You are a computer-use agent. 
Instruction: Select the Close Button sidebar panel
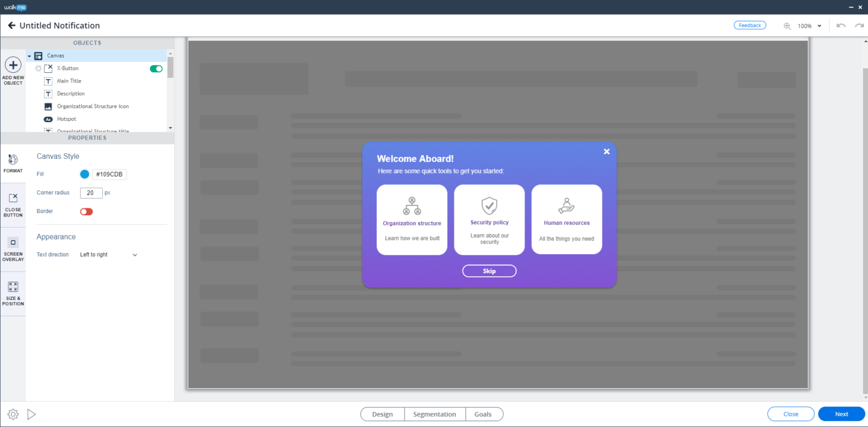click(x=13, y=204)
